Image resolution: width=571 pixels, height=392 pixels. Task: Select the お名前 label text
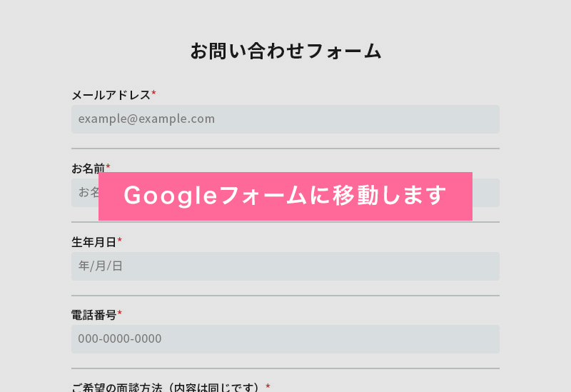[88, 168]
